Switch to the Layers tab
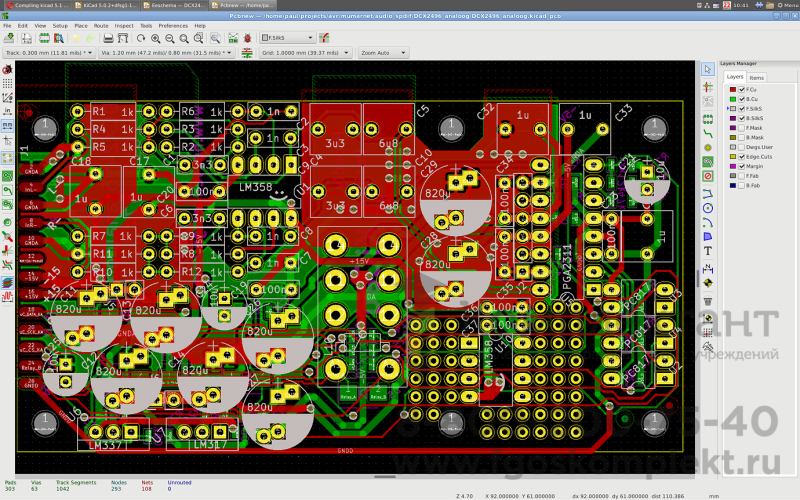 735,77
